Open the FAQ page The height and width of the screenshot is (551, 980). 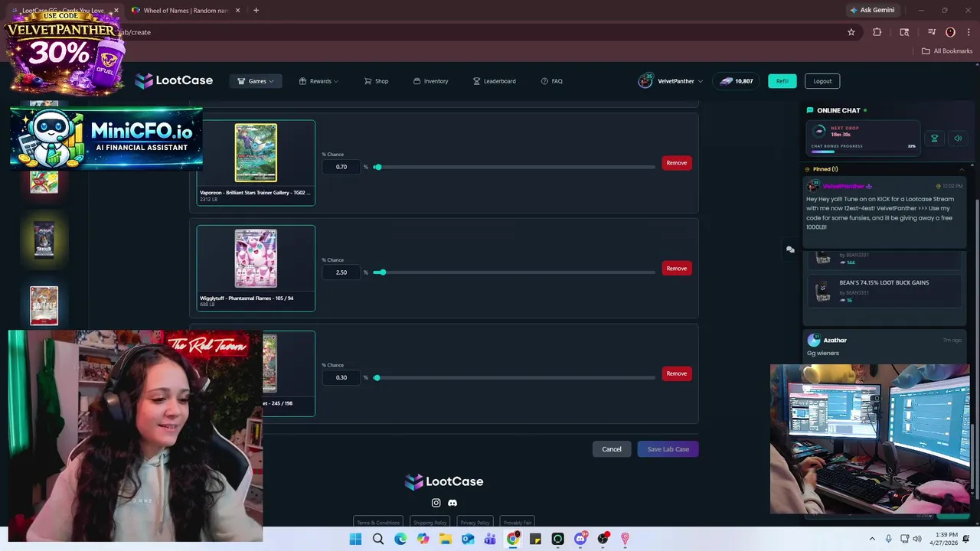(x=551, y=81)
